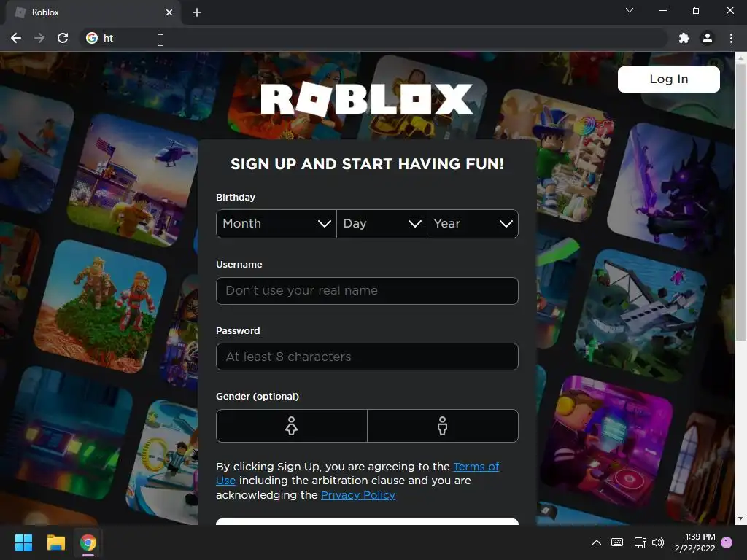
Task: Click the scrollbar up arrow
Action: (740, 57)
